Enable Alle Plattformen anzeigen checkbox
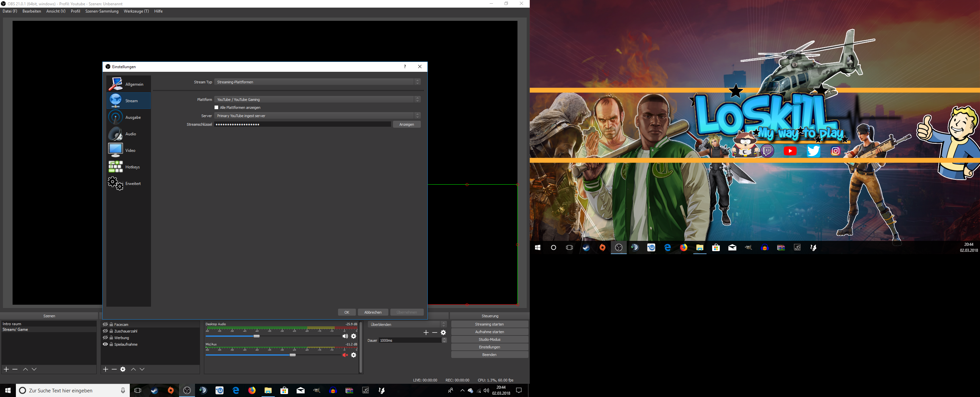 point(217,108)
